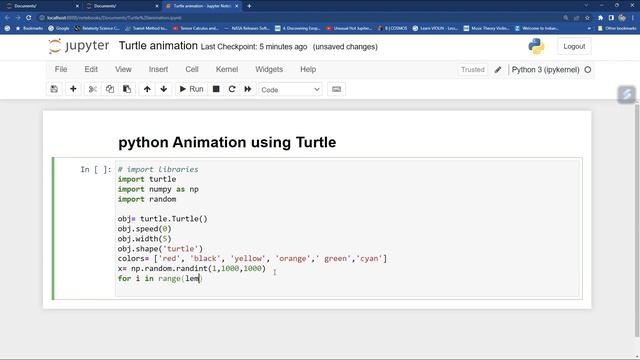
Task: Rename notebook via Turtle animation title
Action: click(158, 46)
